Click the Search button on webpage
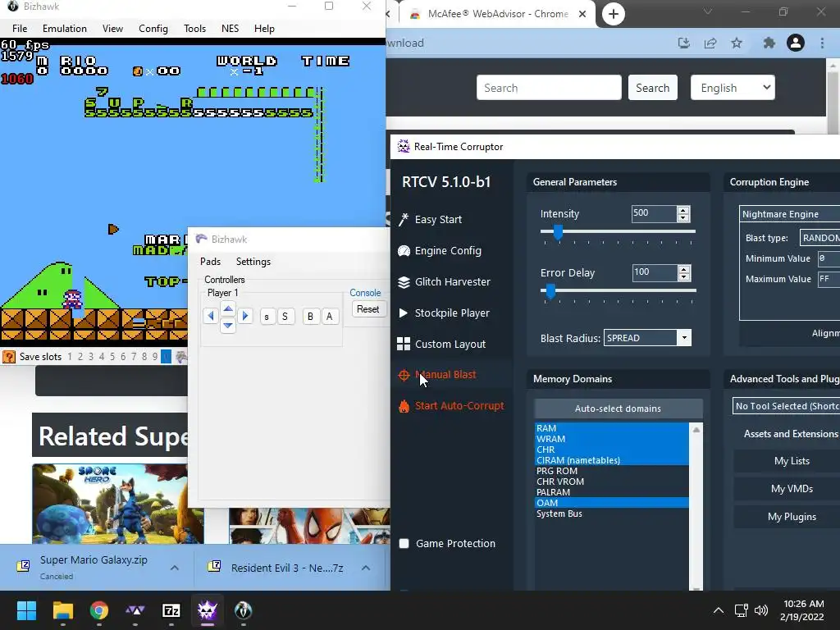 click(x=652, y=88)
